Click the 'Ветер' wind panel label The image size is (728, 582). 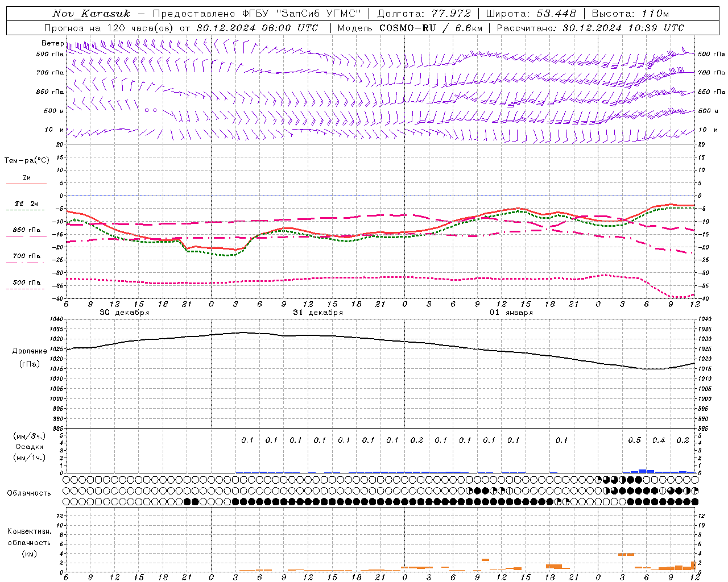point(52,43)
